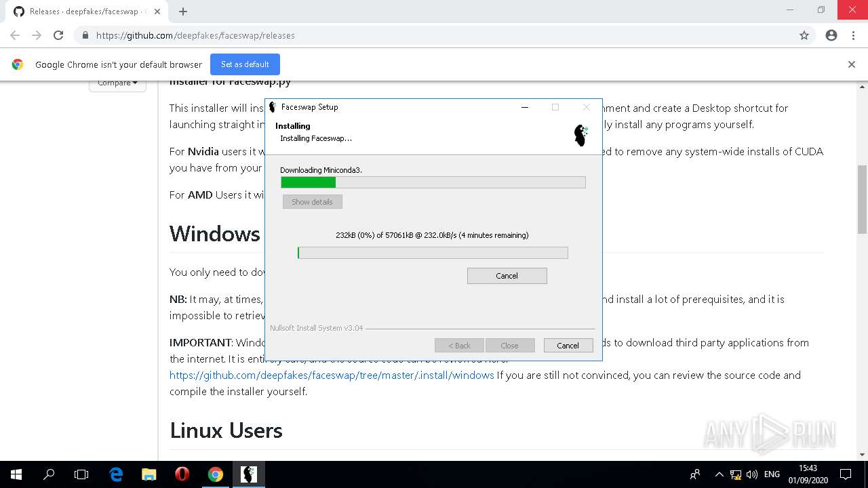The image size is (868, 488).
Task: Open the Windows Start menu
Action: [16, 474]
